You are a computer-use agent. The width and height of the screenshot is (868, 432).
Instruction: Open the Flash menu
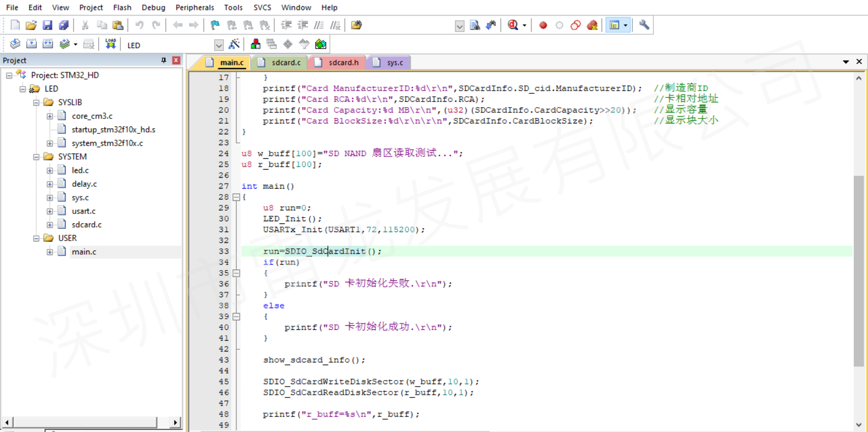[x=122, y=8]
